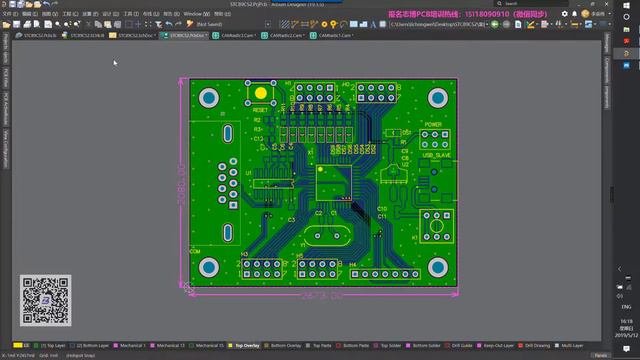Click the Print Preview icon

point(37,24)
